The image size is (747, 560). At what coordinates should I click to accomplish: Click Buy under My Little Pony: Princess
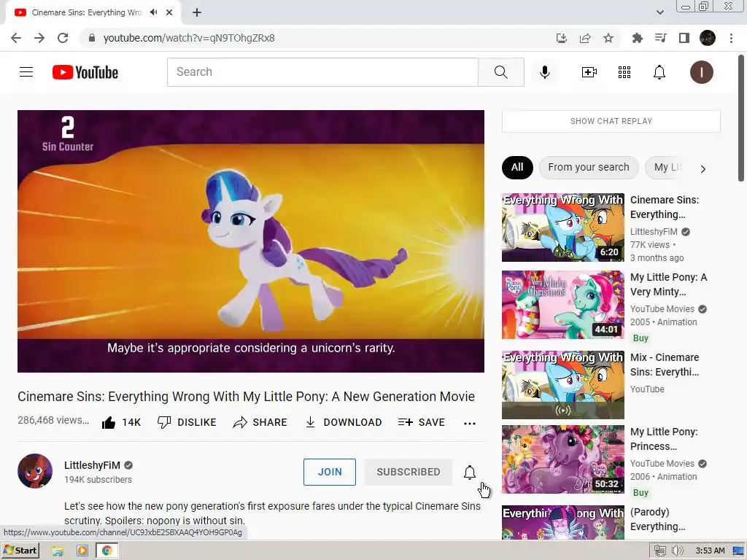tap(640, 493)
